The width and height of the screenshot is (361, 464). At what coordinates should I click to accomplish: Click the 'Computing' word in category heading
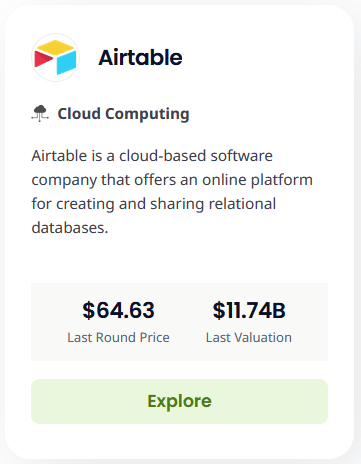pos(147,114)
